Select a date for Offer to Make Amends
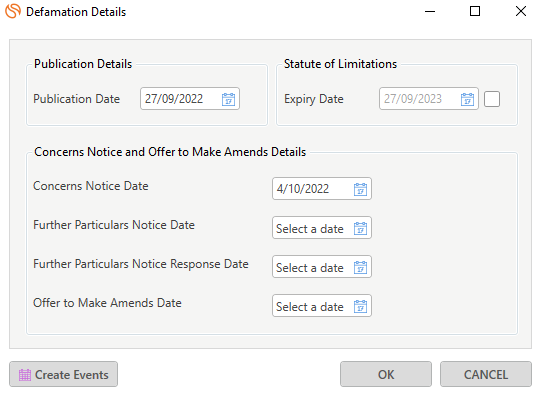This screenshot has height=396, width=540. 322,305
